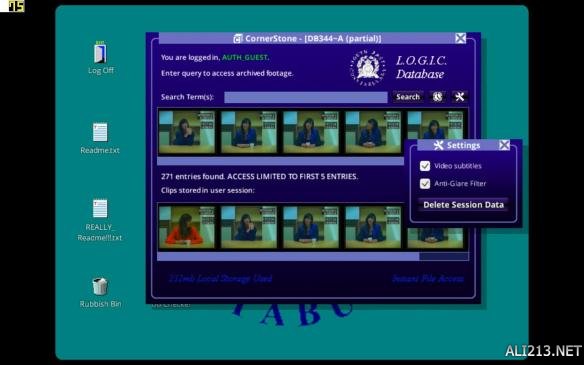584x365 pixels.
Task: Open the Log Off desktop icon
Action: [x=100, y=58]
